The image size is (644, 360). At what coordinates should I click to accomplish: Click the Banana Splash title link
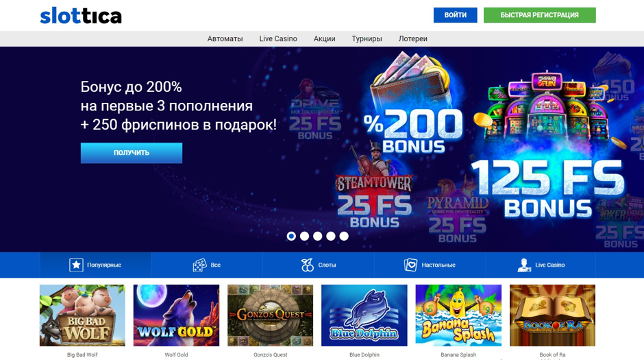tap(458, 355)
